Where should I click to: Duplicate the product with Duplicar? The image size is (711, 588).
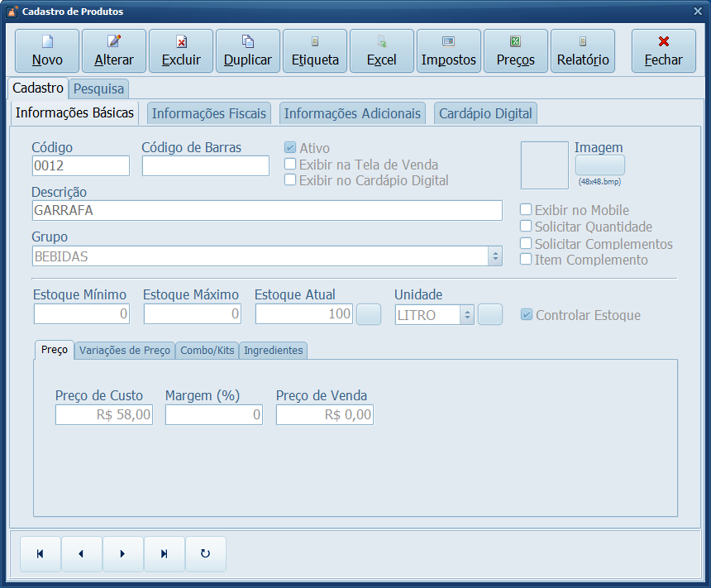(248, 51)
